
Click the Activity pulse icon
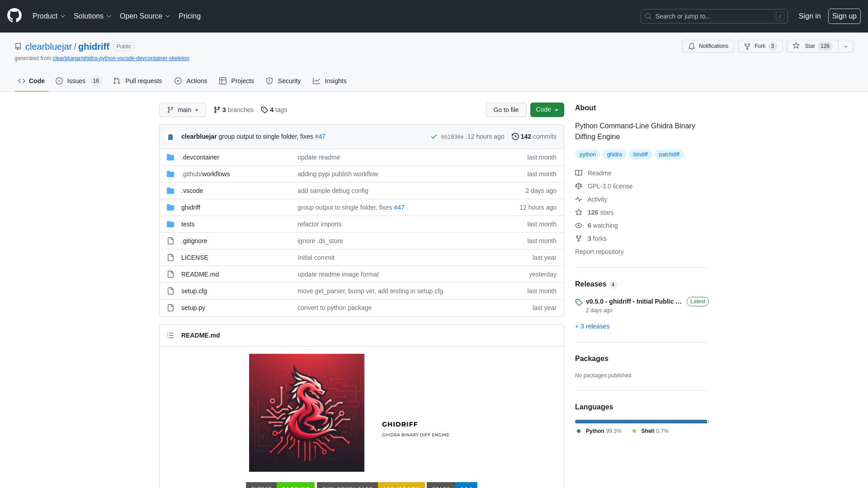(x=578, y=199)
